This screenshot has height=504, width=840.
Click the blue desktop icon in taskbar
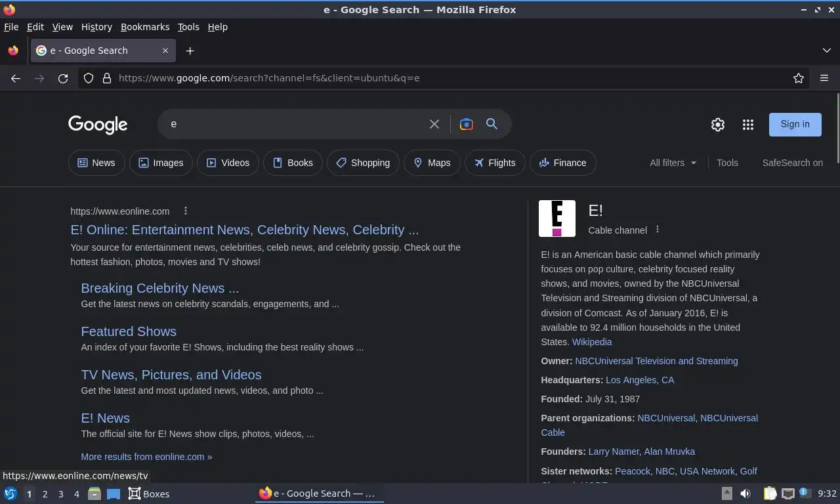click(x=114, y=493)
